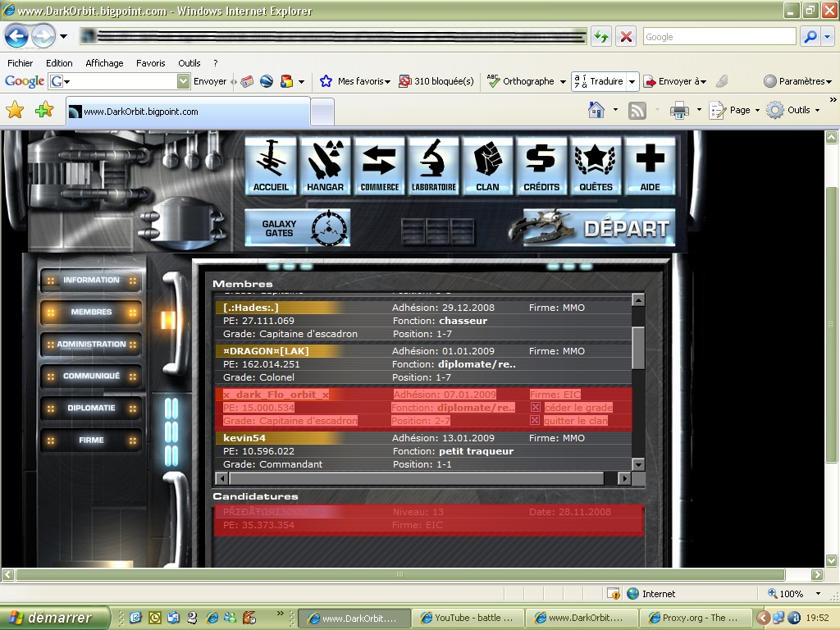Image resolution: width=840 pixels, height=630 pixels.
Task: Open the Affichage menu
Action: 104,63
